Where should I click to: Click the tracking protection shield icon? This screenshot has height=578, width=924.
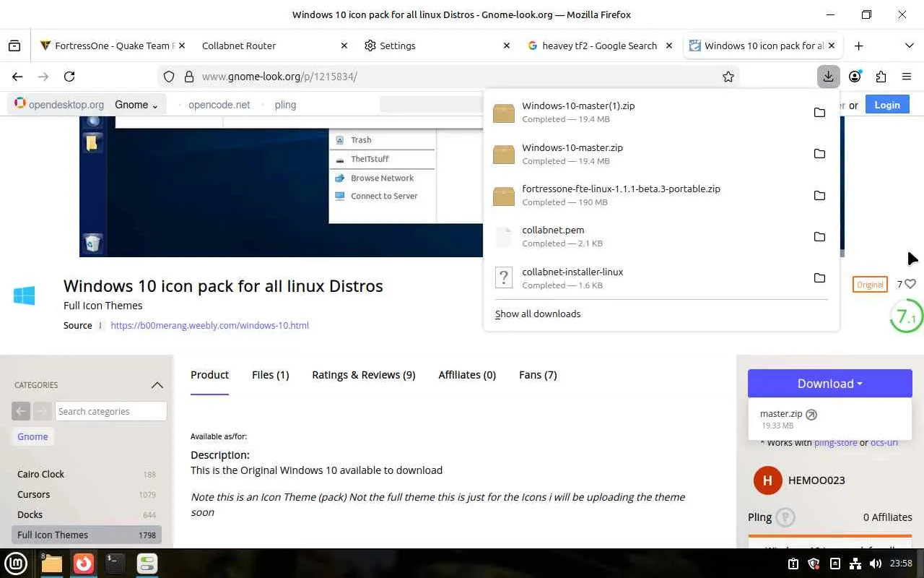click(169, 77)
